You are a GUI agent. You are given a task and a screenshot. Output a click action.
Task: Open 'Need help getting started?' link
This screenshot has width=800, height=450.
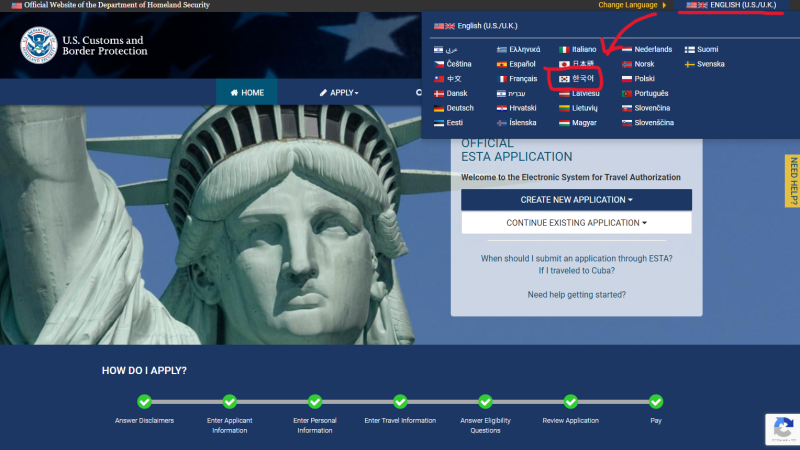click(577, 295)
